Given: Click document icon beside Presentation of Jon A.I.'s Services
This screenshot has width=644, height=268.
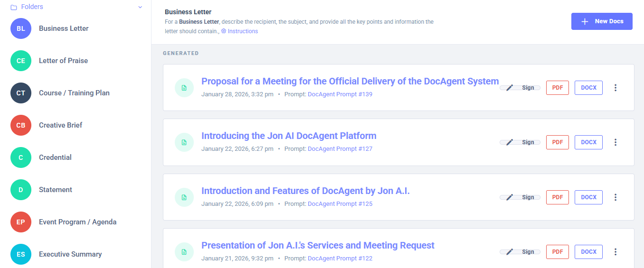Looking at the screenshot, I should (184, 252).
